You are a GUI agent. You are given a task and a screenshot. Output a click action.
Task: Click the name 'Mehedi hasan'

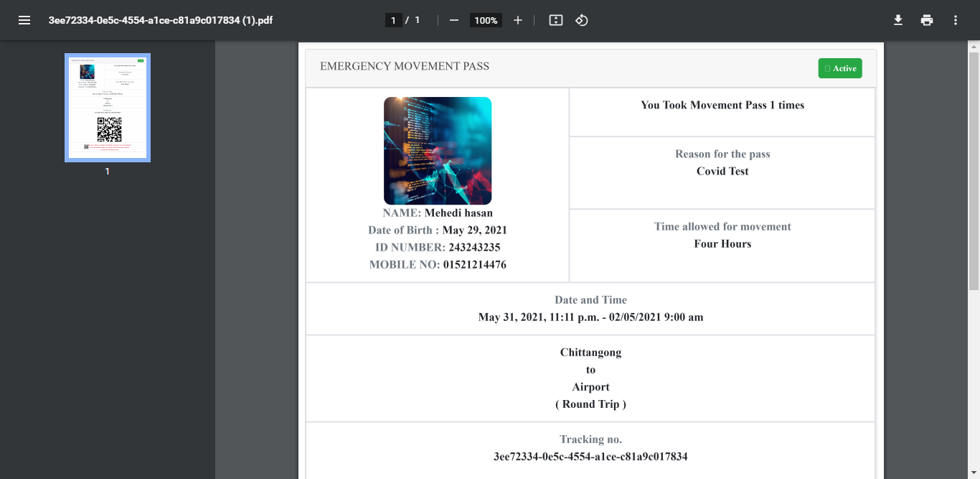pos(458,213)
